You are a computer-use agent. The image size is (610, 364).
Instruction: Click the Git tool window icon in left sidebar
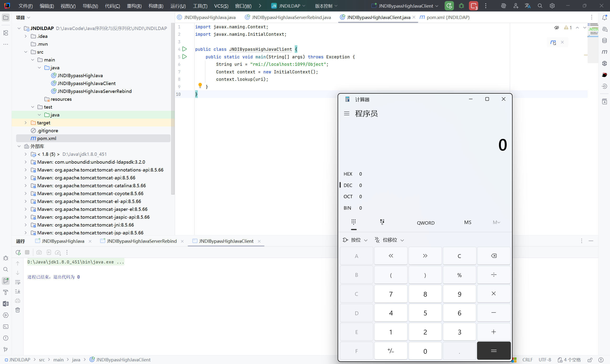point(6,349)
